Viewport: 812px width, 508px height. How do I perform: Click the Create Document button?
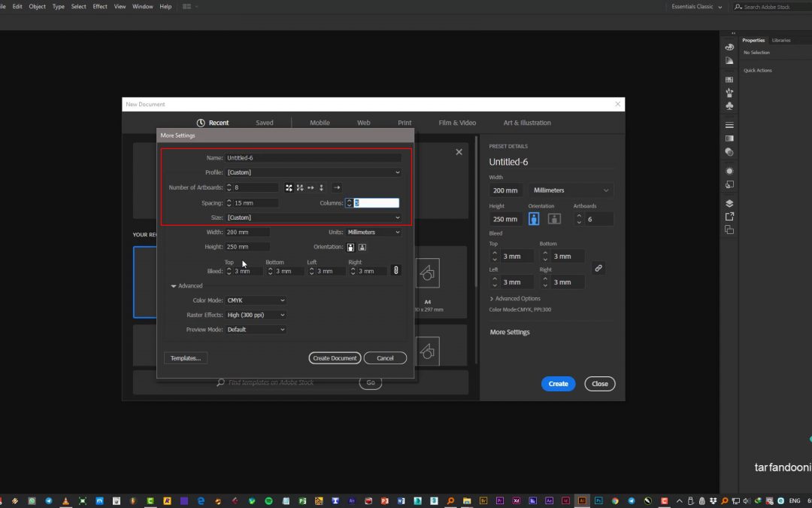335,358
